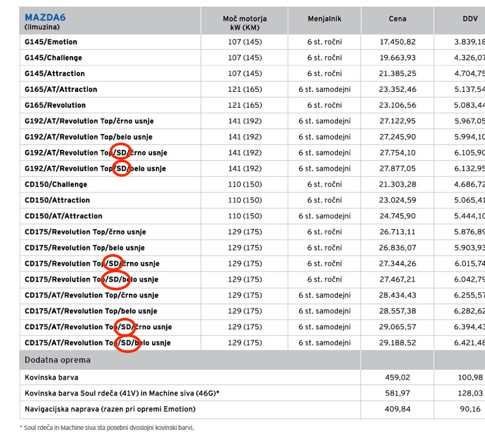485x448 pixels.
Task: Click the price 27.467,21
Action: [398, 280]
